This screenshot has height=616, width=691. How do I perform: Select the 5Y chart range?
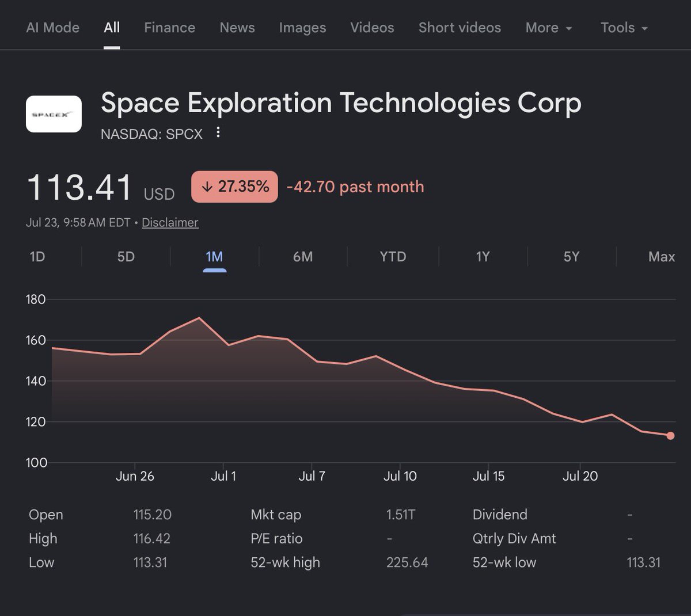[571, 257]
